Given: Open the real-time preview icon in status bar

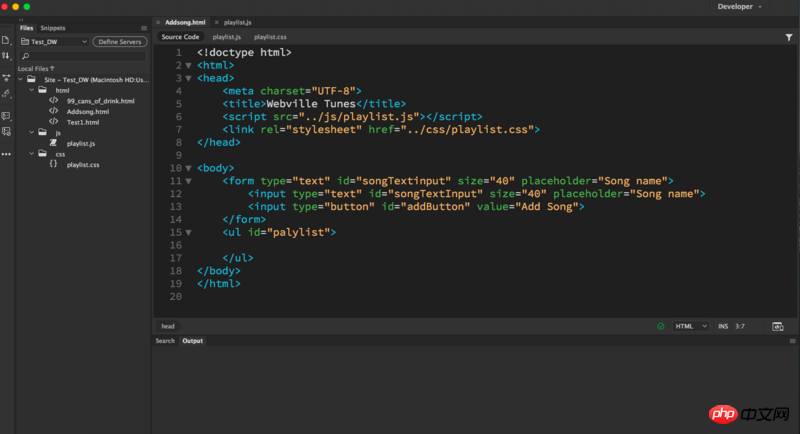Looking at the screenshot, I should pyautogui.click(x=778, y=326).
